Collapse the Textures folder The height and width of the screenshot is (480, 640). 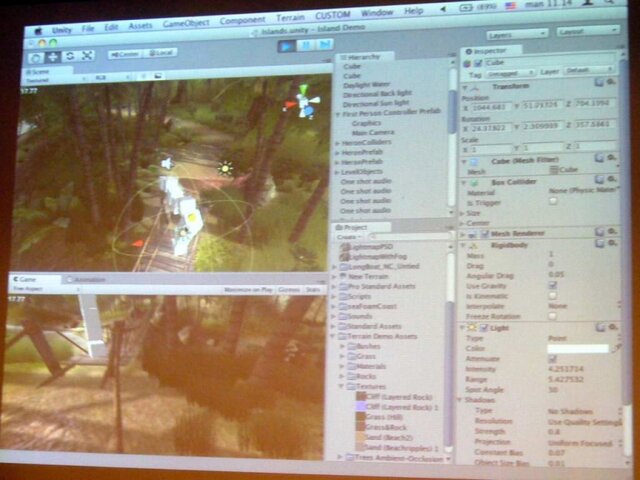(342, 386)
